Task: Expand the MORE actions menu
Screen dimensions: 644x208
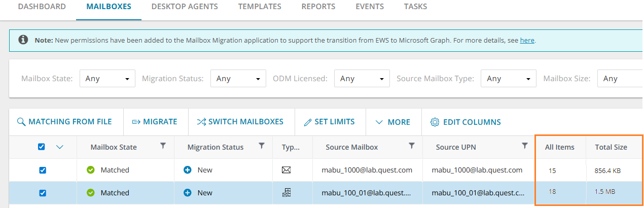Action: click(x=393, y=122)
